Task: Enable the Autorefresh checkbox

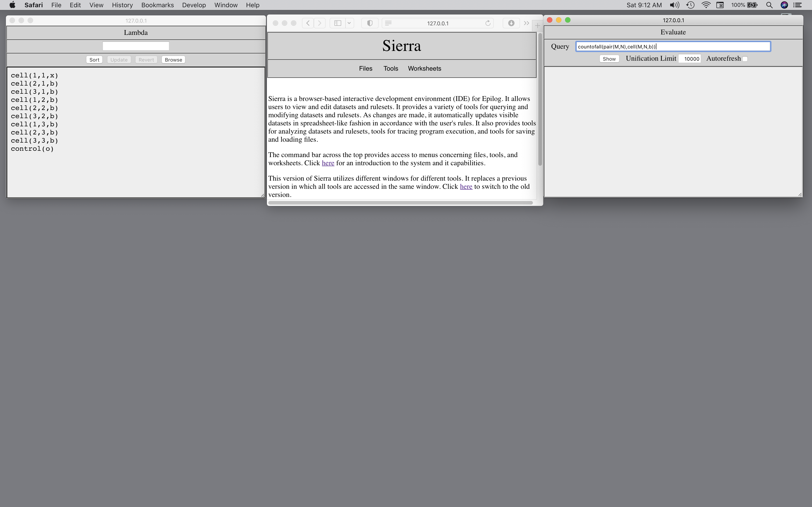Action: click(745, 59)
